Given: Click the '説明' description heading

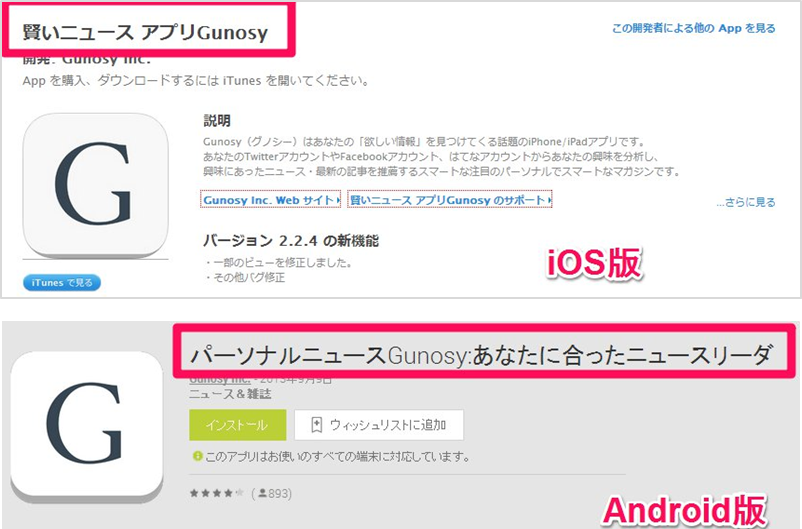Looking at the screenshot, I should tap(217, 121).
